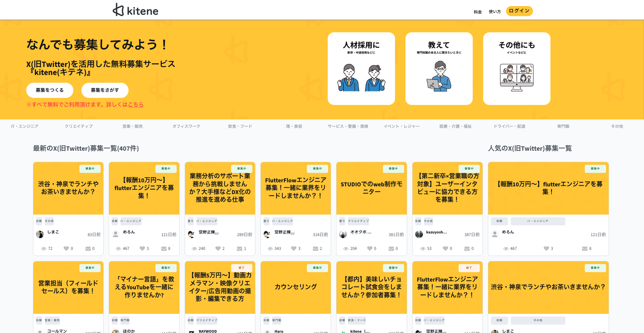The width and height of the screenshot is (644, 333).
Task: Click mail icon on 業務分析のサポート card
Action: pyautogui.click(x=240, y=249)
